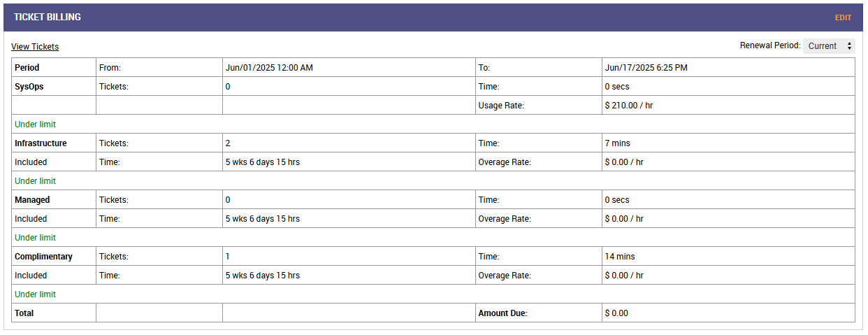Click the Total row label
868x335 pixels.
tap(24, 313)
